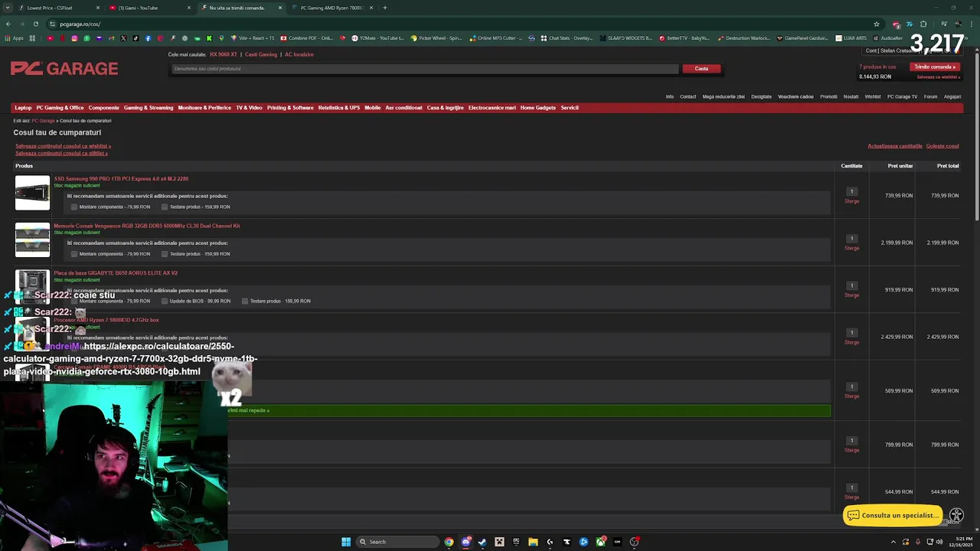Open the Facebook bookmark icon

tap(148, 38)
